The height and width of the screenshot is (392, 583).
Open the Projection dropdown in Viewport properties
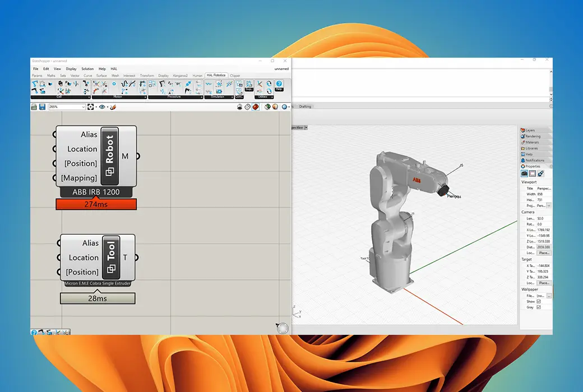pos(549,206)
